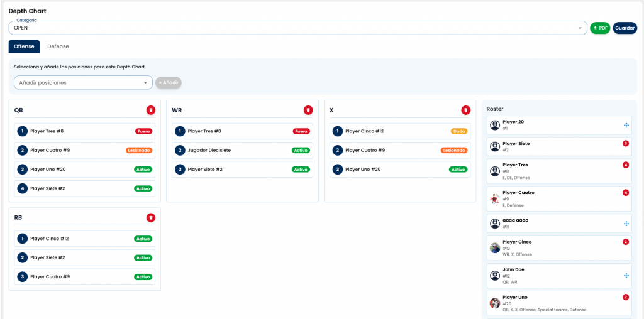The height and width of the screenshot is (319, 644).
Task: Click move icon for aaaa aaaa
Action: point(626,224)
